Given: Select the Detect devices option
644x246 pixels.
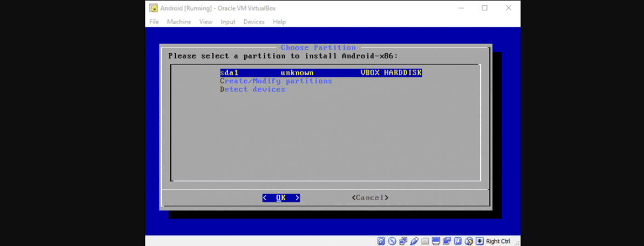Looking at the screenshot, I should pos(253,89).
